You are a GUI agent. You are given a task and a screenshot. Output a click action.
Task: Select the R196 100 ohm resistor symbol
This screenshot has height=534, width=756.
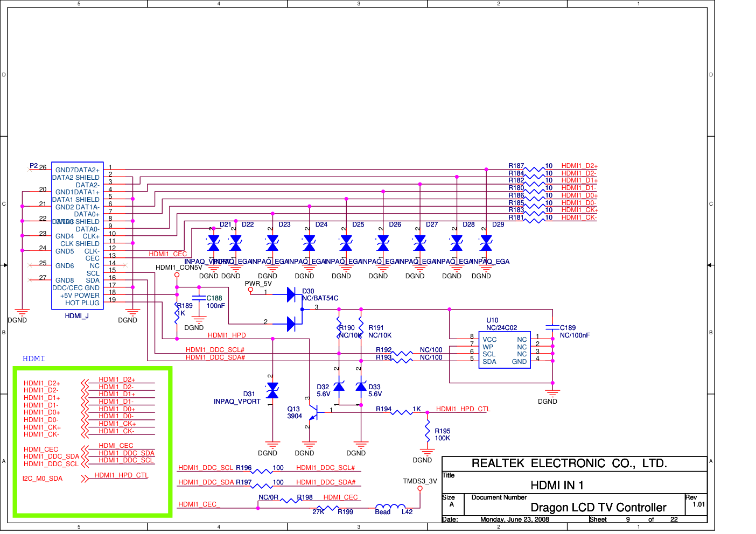tap(262, 472)
